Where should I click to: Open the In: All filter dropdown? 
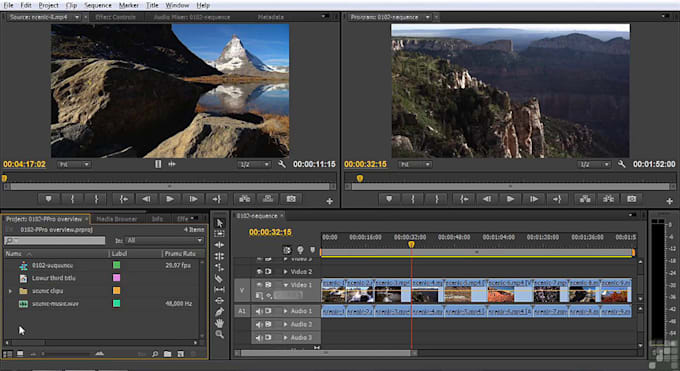[164, 240]
